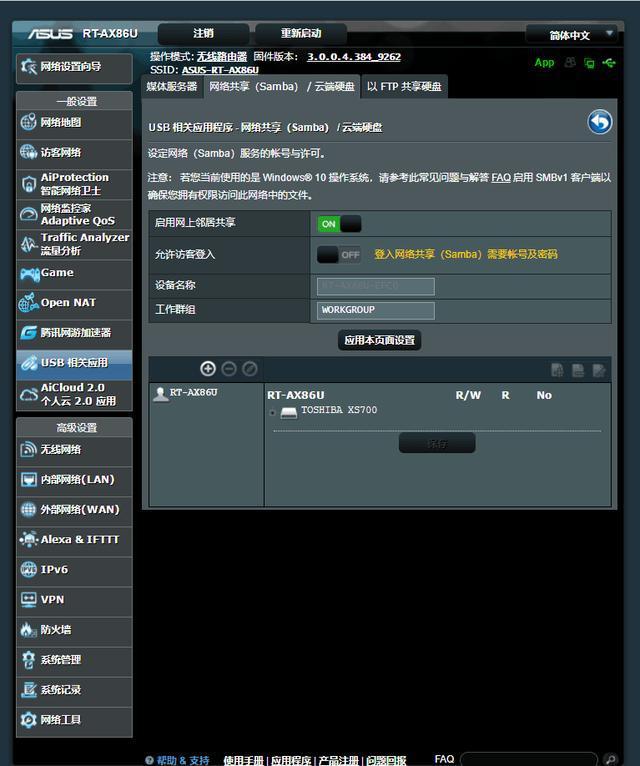Click the guest users icon in header
This screenshot has height=766, width=640.
tap(570, 63)
